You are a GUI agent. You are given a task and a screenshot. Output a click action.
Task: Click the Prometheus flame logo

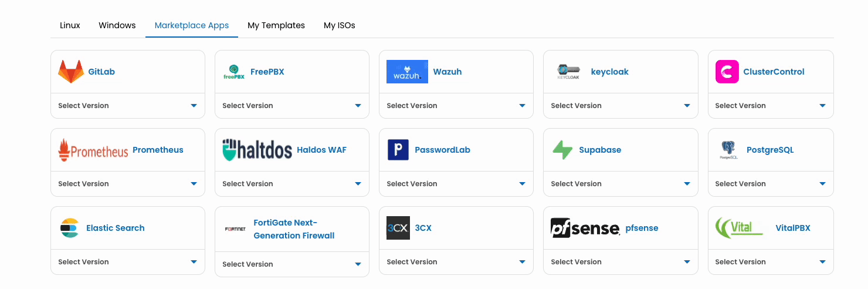(93, 150)
